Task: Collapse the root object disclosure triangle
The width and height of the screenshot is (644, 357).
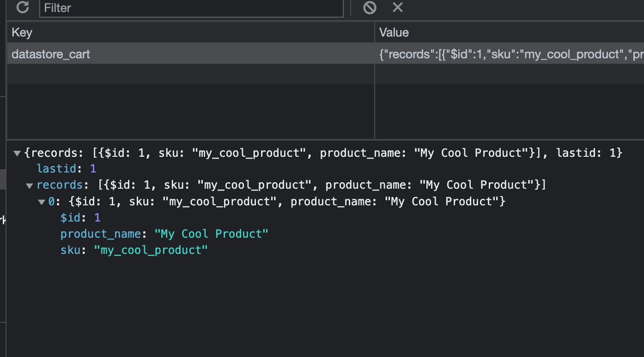Action: [18, 153]
